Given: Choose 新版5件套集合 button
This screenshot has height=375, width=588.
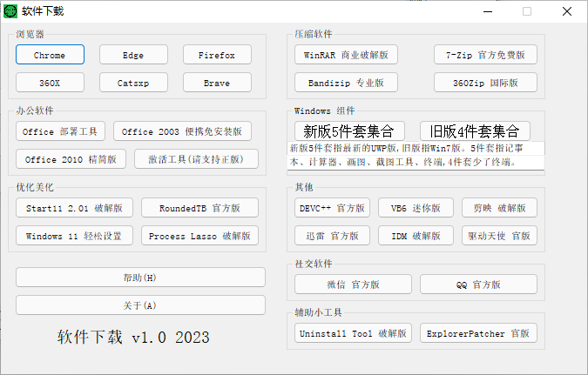Looking at the screenshot, I should pos(349,131).
